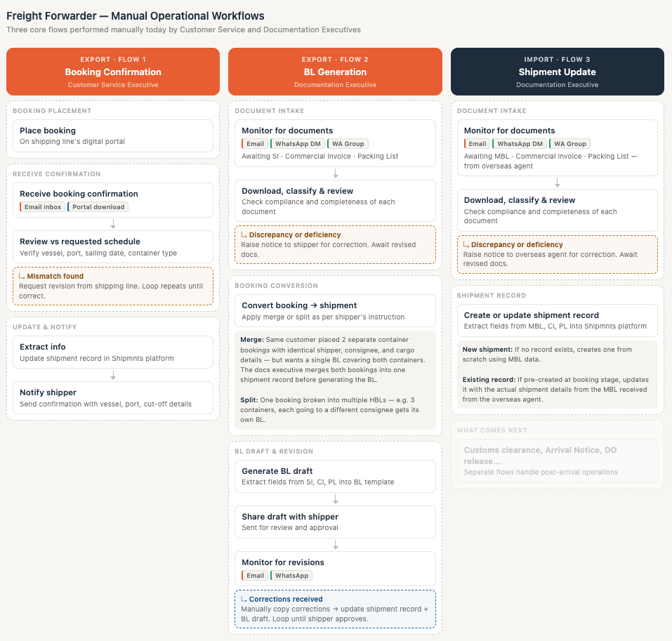Click the Place booking card

pos(113,136)
